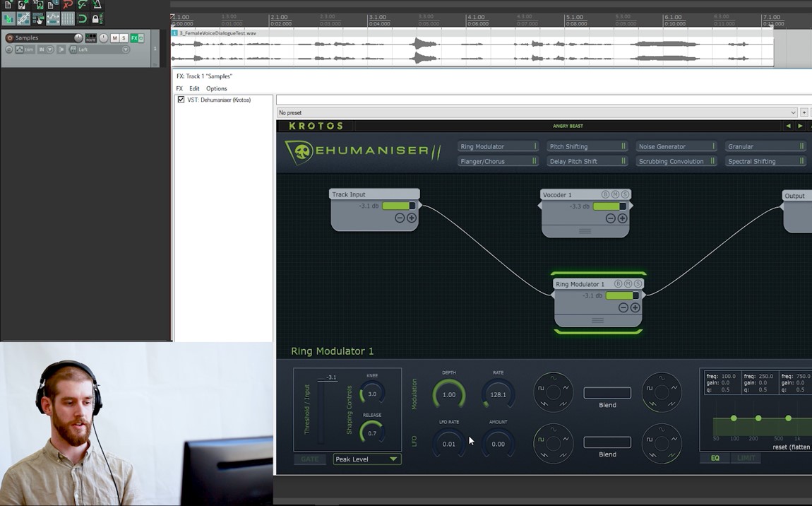
Task: Add a Pitch Shifting module
Action: (587, 147)
